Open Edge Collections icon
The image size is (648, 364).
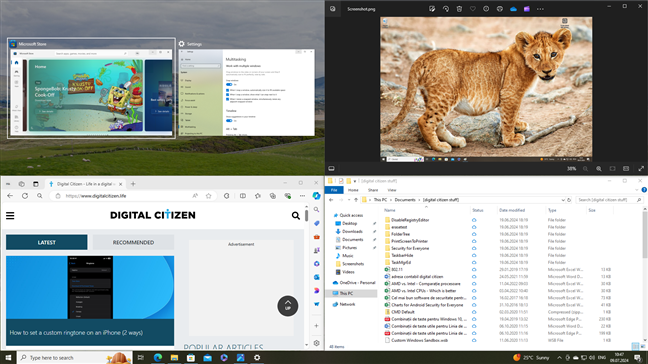pos(273,196)
